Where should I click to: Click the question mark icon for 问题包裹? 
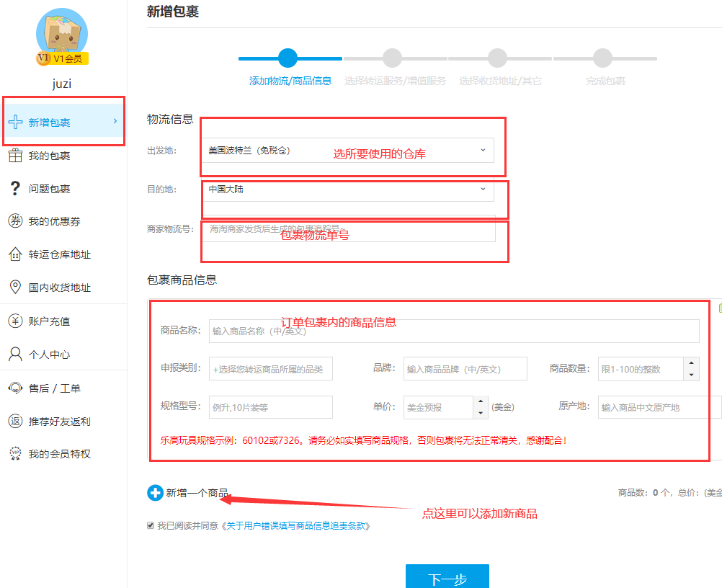click(x=15, y=188)
